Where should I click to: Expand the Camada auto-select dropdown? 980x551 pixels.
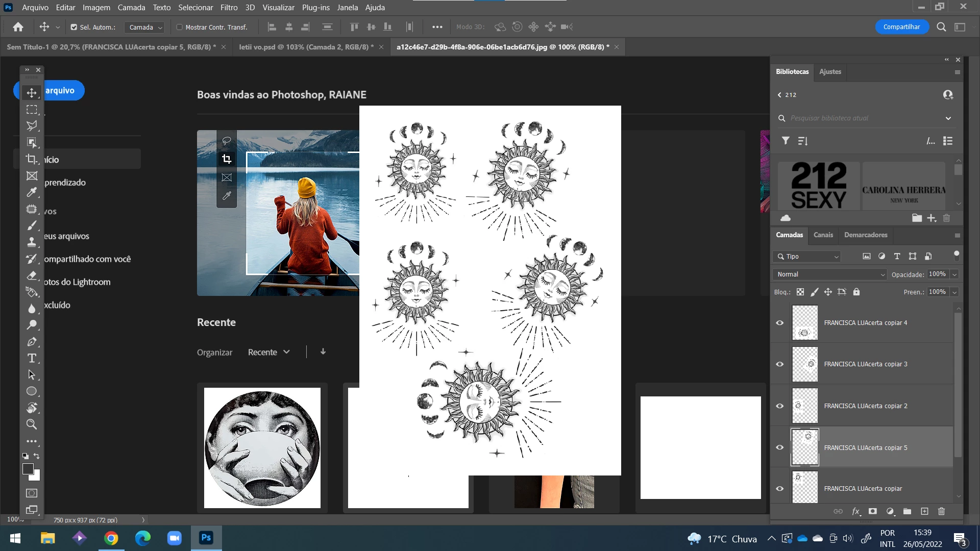145,28
